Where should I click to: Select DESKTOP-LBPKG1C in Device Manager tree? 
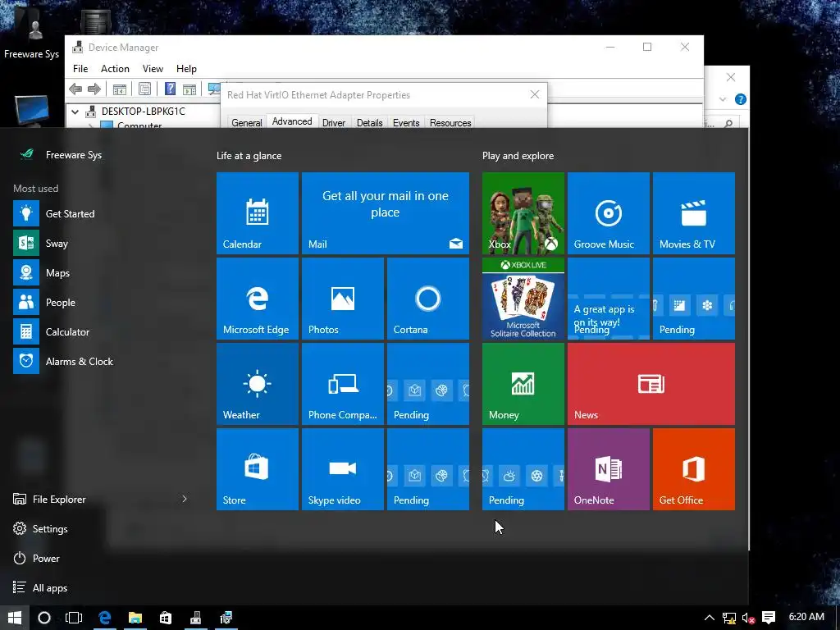pos(143,112)
